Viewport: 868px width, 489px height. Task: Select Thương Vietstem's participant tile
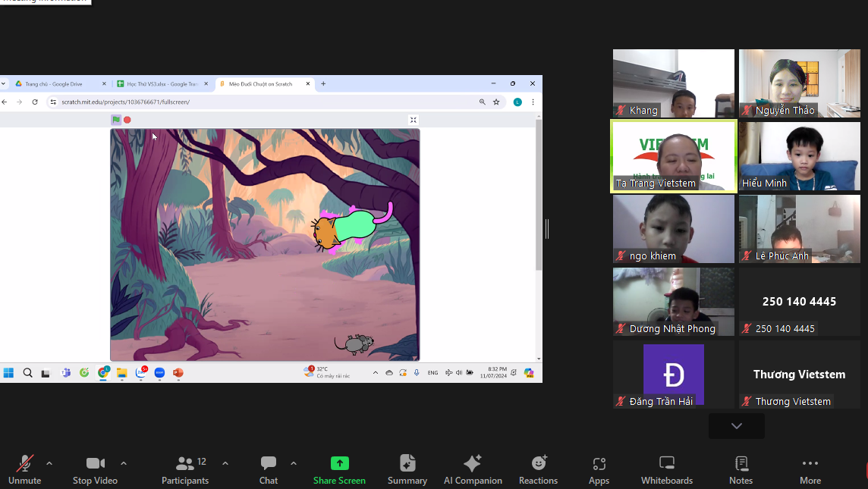tap(800, 375)
